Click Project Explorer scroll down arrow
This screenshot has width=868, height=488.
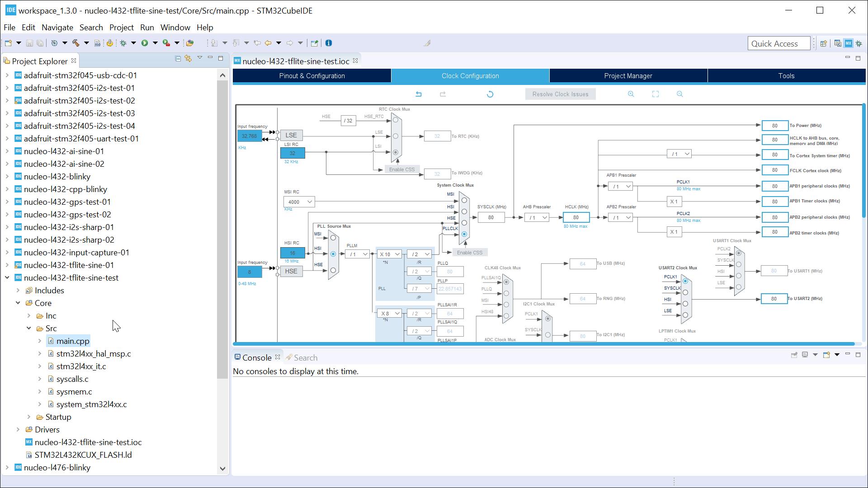point(222,469)
